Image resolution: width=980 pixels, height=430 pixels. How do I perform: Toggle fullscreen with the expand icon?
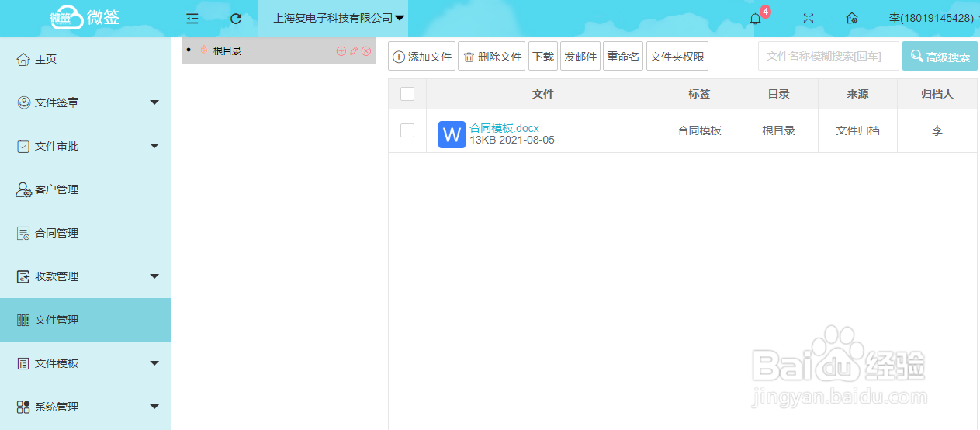(x=809, y=19)
